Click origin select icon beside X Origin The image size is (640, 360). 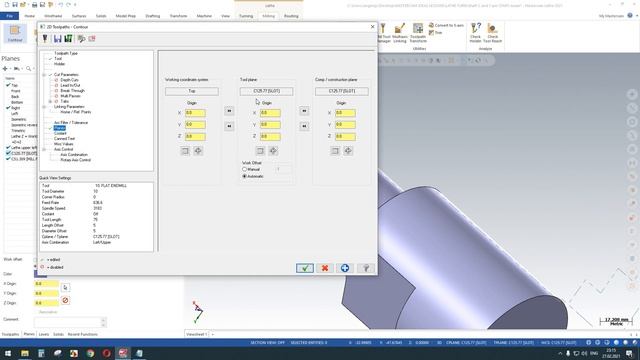65,288
